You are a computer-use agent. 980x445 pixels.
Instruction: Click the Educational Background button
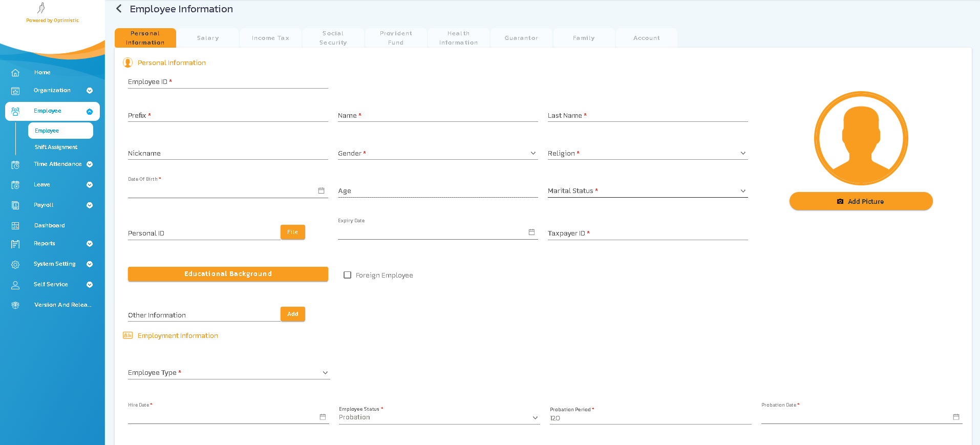[x=228, y=274]
